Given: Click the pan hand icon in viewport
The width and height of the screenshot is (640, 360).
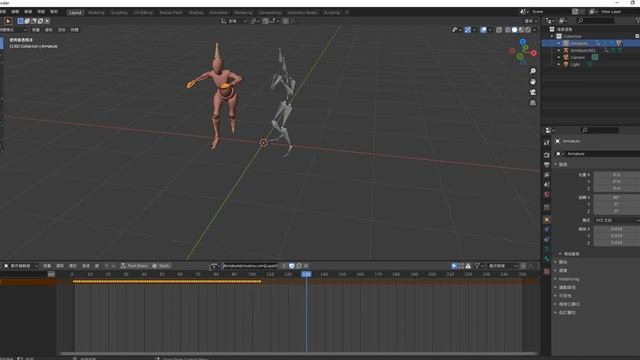Looking at the screenshot, I should pyautogui.click(x=533, y=82).
